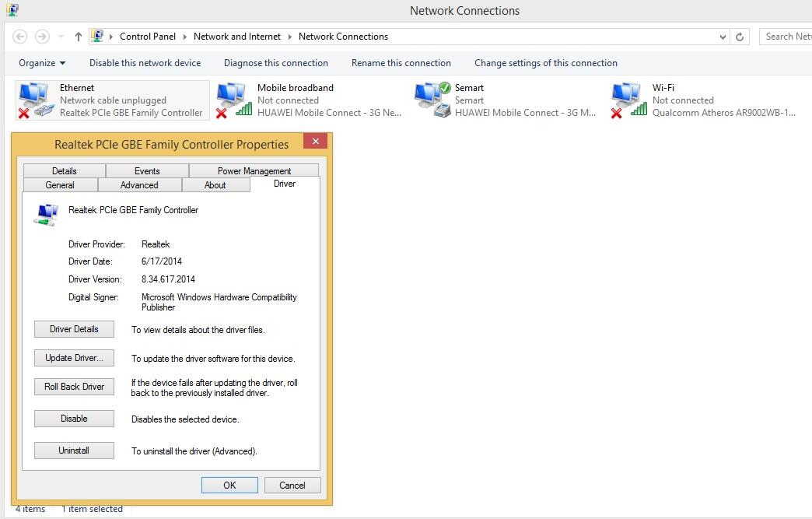Select the Mobile broadband adapter icon

pos(233,100)
